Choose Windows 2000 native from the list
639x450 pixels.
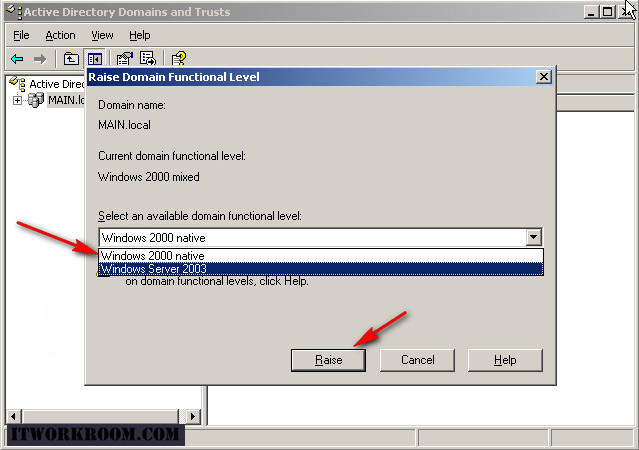tap(321, 256)
